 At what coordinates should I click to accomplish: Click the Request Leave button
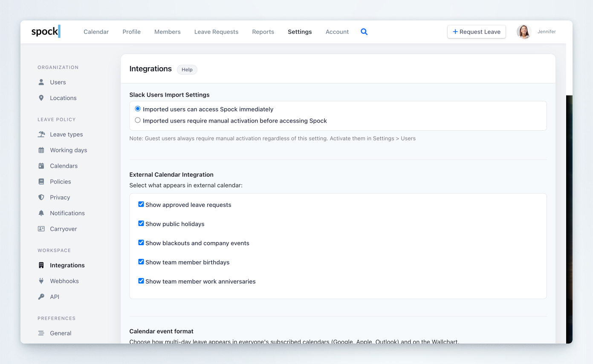477,32
